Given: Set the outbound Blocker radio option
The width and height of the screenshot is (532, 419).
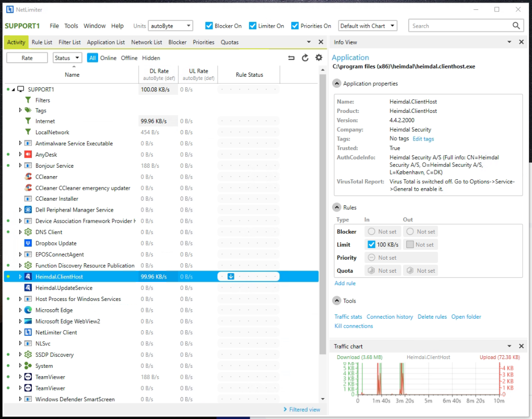Looking at the screenshot, I should [410, 231].
